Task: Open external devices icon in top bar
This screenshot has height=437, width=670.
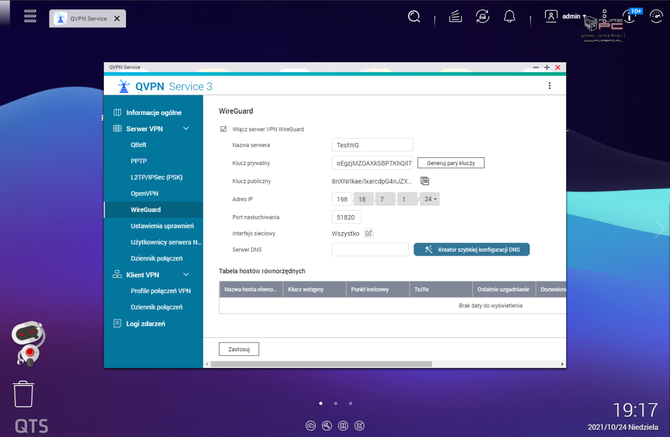Action: [x=482, y=17]
